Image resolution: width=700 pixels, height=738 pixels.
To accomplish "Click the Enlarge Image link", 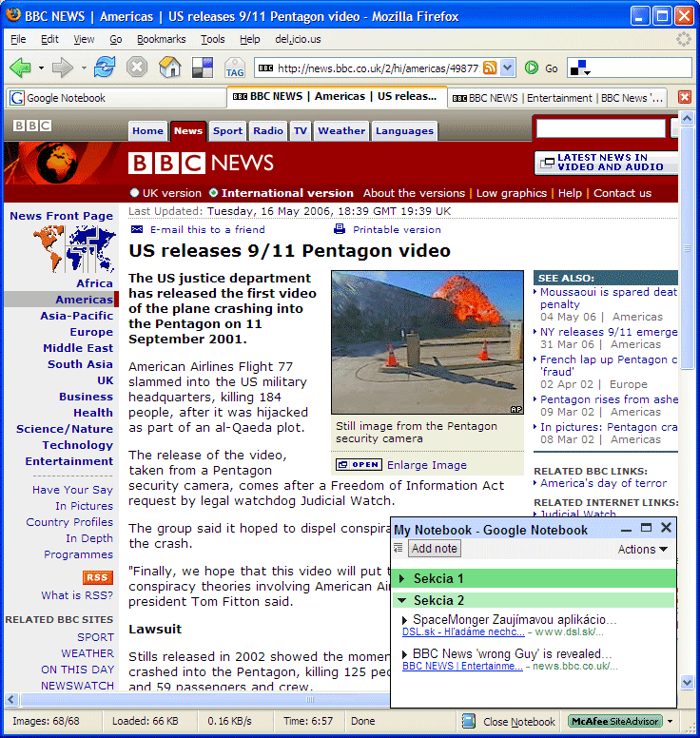I will click(426, 465).
